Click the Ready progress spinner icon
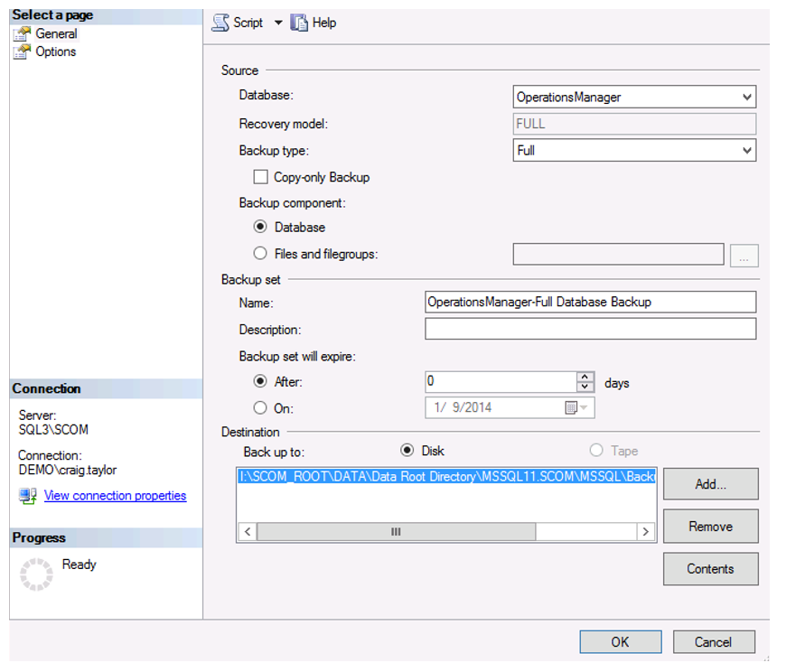The width and height of the screenshot is (786, 672). 36,574
